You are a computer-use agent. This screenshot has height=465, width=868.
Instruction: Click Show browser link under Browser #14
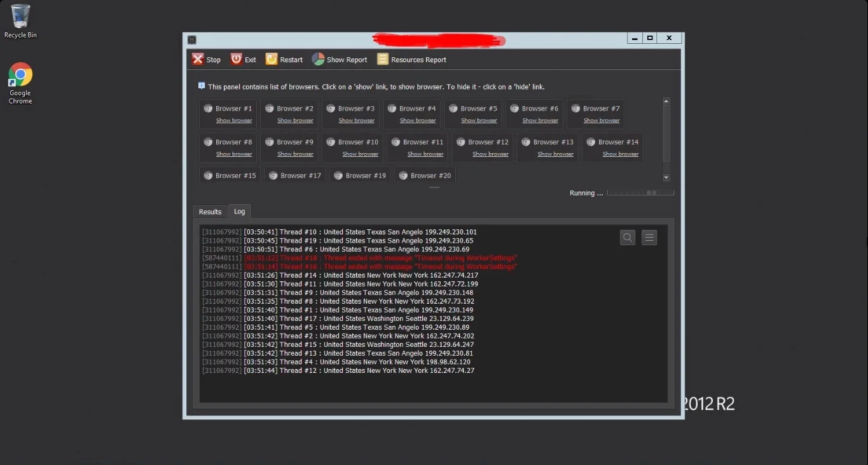point(621,154)
